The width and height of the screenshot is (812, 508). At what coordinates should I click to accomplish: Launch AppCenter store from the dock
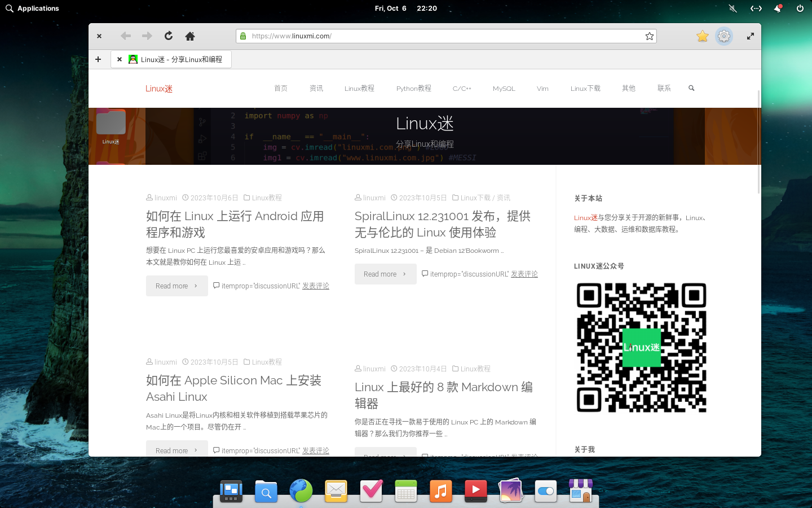coord(581,491)
